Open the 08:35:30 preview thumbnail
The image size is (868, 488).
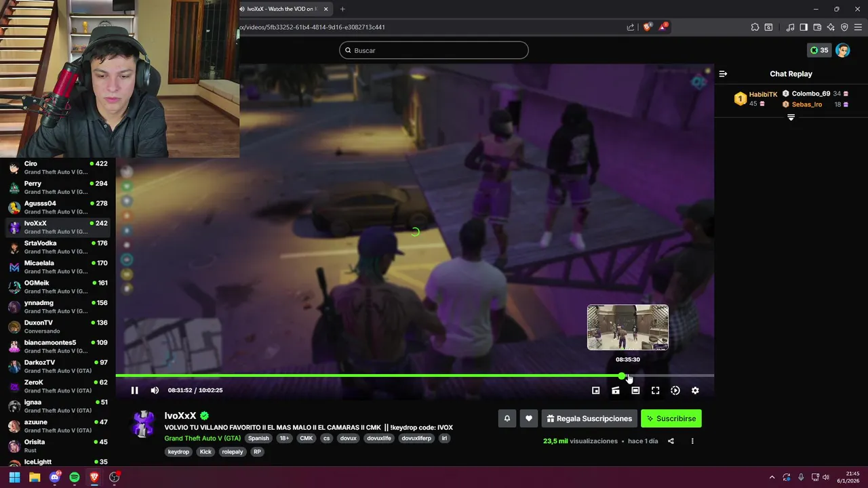pos(628,327)
